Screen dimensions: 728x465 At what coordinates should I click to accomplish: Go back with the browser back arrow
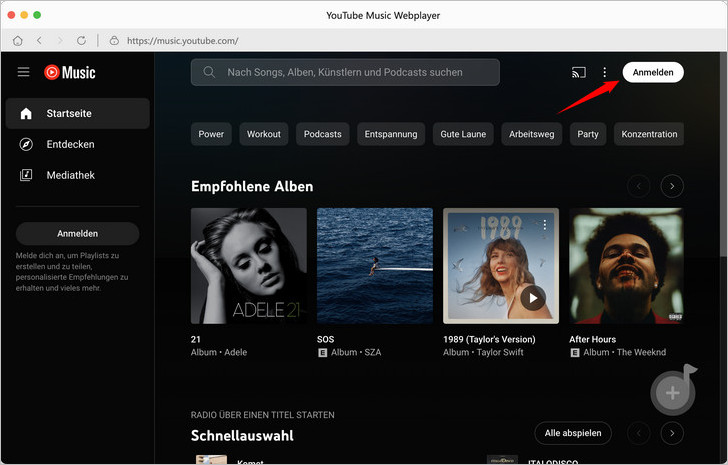tap(39, 41)
